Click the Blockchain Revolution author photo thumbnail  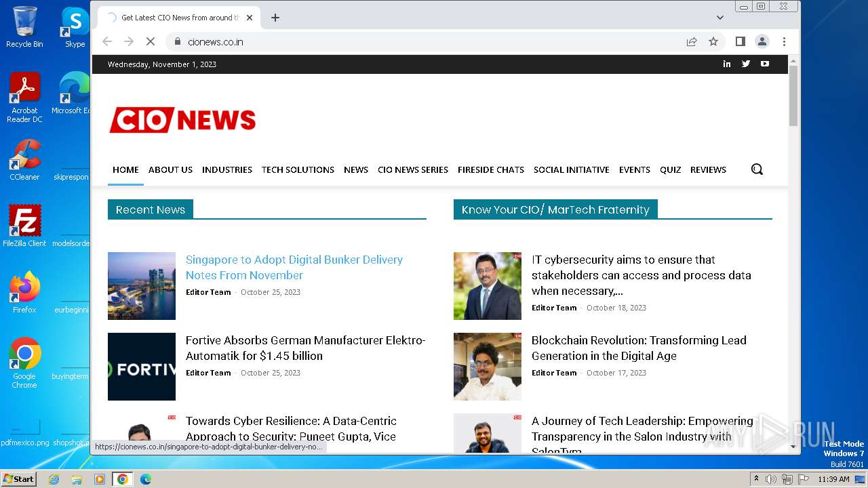488,367
